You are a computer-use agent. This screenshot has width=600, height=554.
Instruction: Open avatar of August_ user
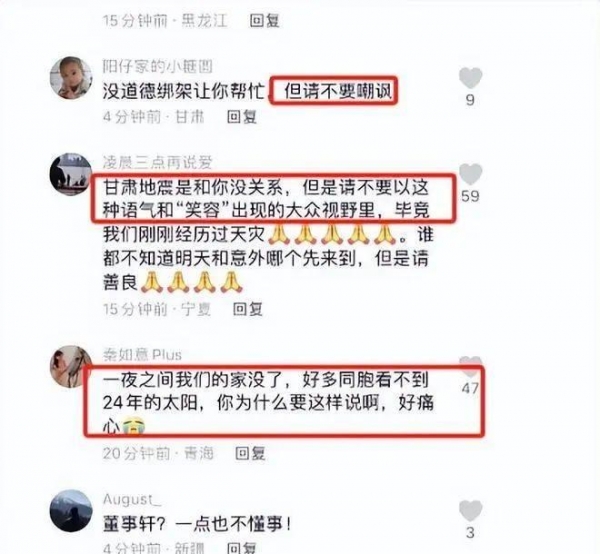coord(71,511)
